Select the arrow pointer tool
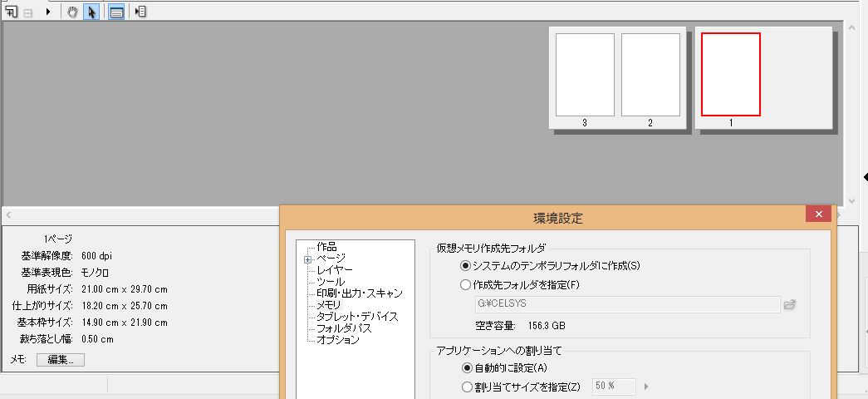This screenshot has height=399, width=868. coord(91,12)
